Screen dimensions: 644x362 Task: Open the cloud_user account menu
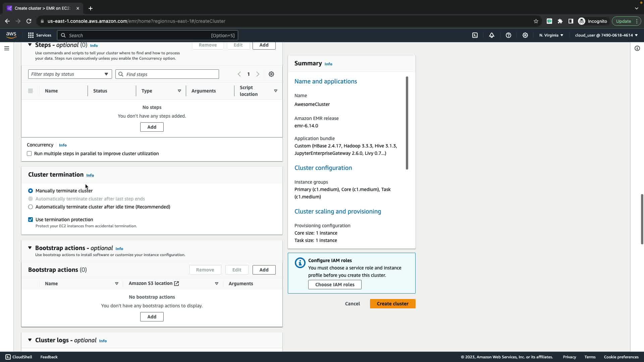click(x=606, y=35)
